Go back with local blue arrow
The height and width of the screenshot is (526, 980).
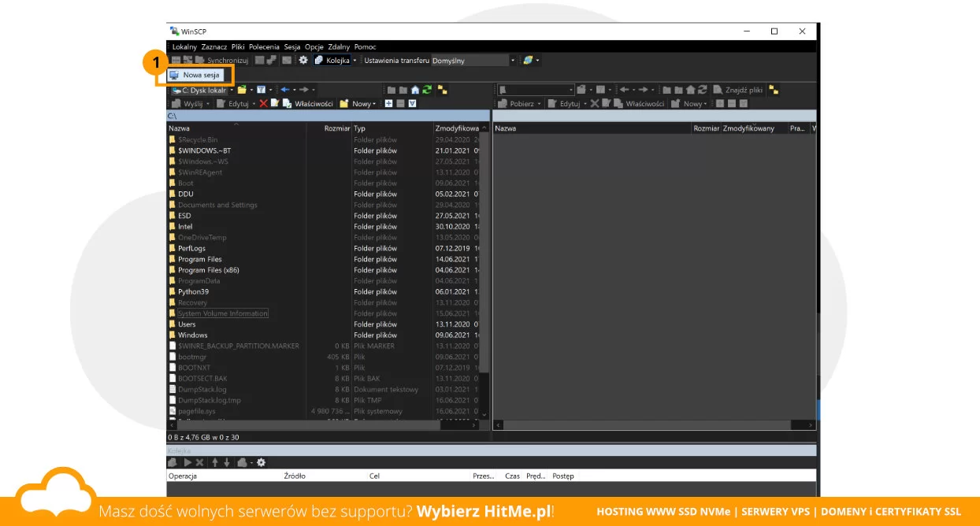click(284, 90)
